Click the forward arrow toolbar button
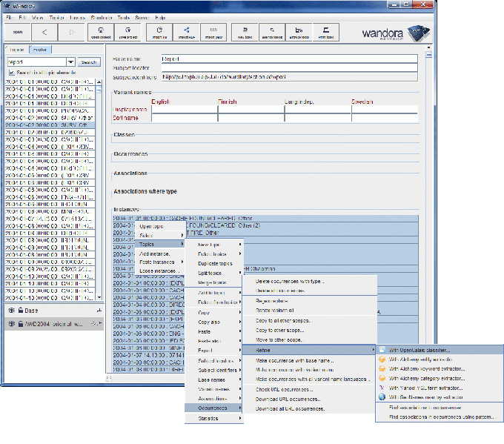Image resolution: width=504 pixels, height=444 pixels. (71, 32)
